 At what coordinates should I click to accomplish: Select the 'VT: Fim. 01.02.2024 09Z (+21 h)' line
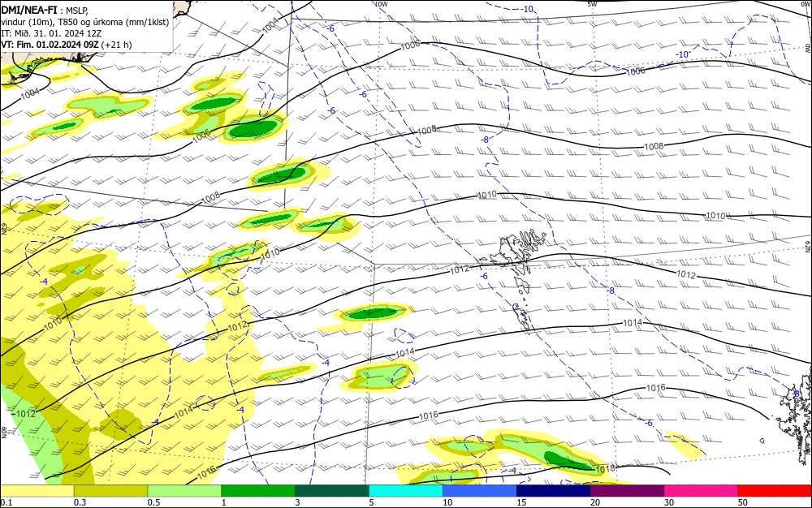click(x=67, y=45)
